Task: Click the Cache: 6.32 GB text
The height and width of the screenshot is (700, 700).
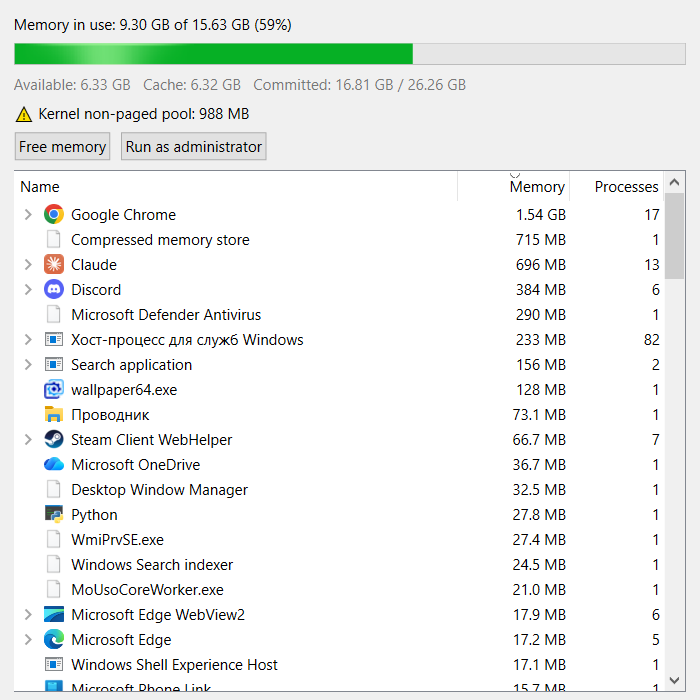Action: 192,84
